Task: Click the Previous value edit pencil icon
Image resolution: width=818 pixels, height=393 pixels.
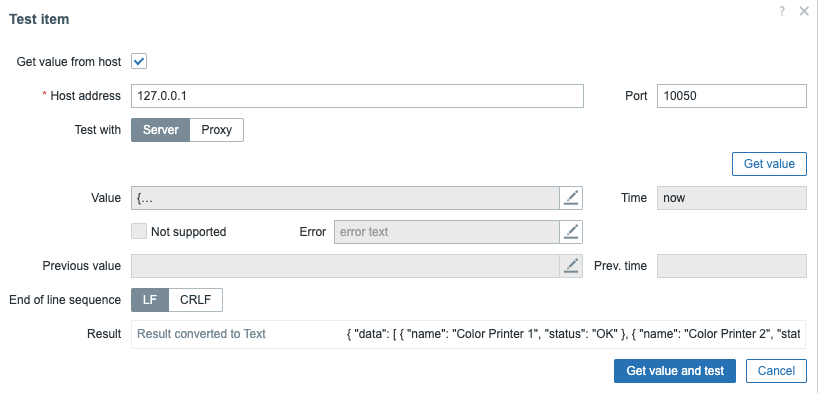Action: coord(571,266)
